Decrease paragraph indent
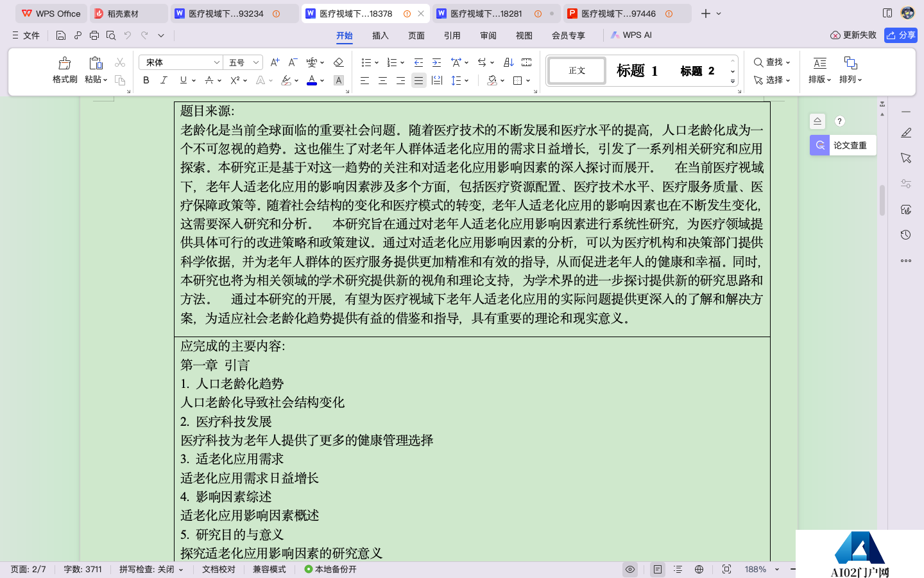This screenshot has width=924, height=578. tap(418, 62)
